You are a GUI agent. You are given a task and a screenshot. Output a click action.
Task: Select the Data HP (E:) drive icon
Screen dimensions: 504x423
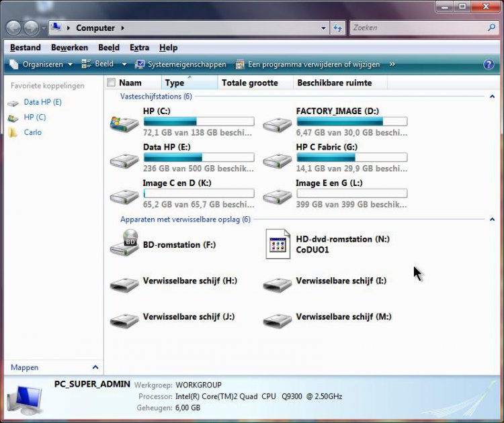pos(124,160)
